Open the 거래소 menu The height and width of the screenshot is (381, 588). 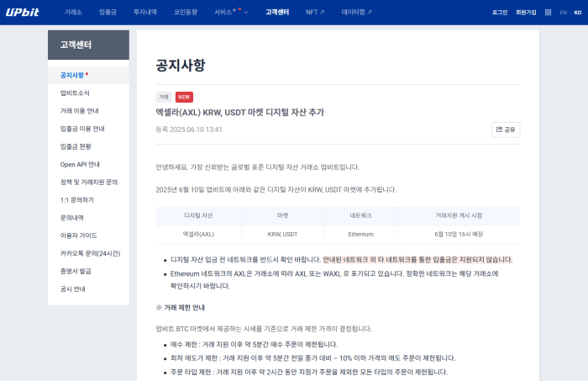(73, 12)
